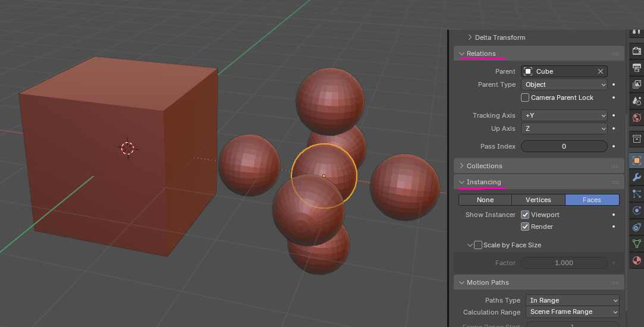Clear the Cube parent with X
The width and height of the screenshot is (644, 327).
[601, 71]
